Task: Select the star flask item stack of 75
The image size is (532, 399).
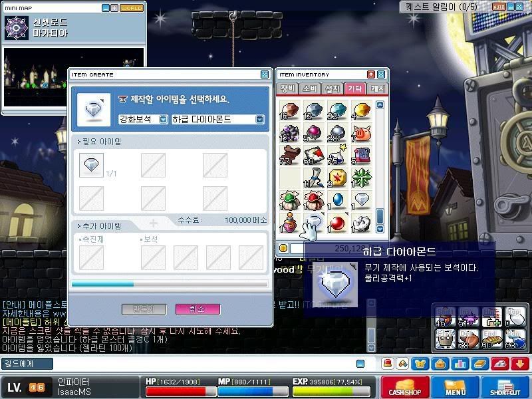Action: click(338, 156)
